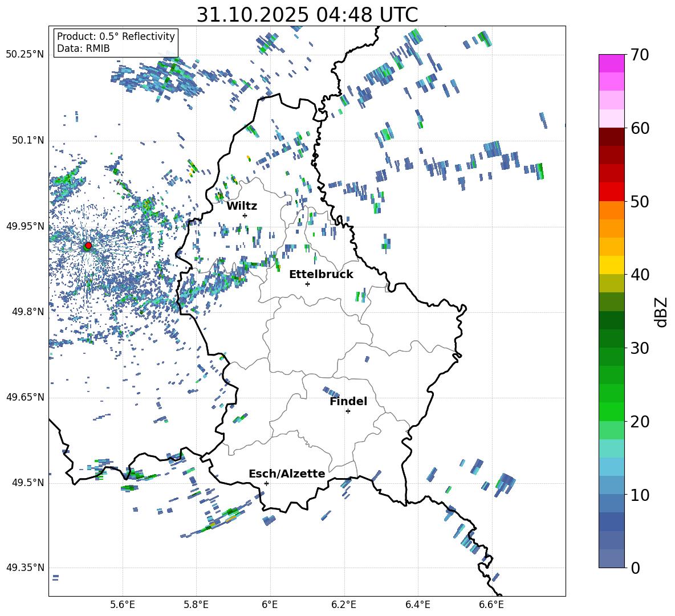Click the Esch/Alzette station cross marker
The width and height of the screenshot is (675, 616).
pyautogui.click(x=266, y=483)
